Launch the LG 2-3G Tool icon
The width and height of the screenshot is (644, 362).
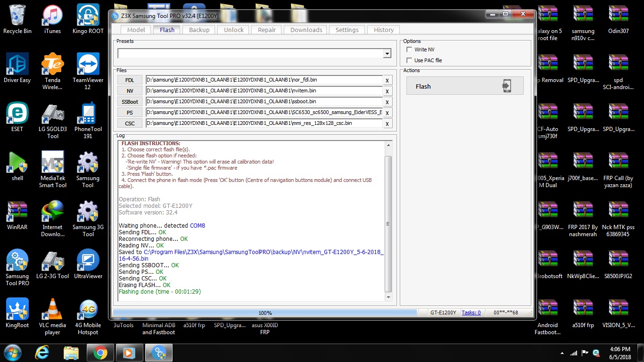(x=52, y=264)
